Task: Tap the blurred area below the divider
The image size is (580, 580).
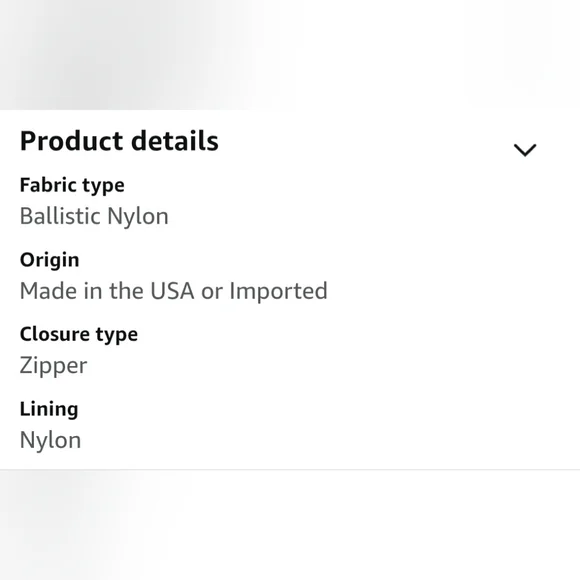Action: [290, 525]
